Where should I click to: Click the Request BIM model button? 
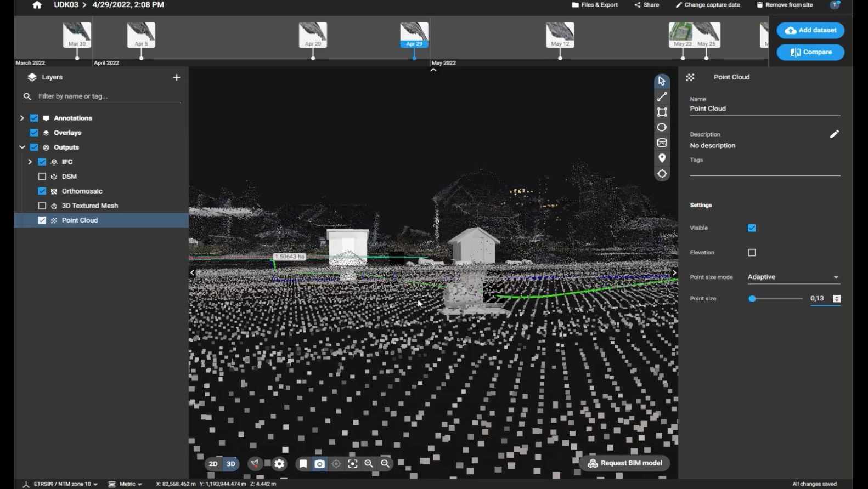(624, 463)
